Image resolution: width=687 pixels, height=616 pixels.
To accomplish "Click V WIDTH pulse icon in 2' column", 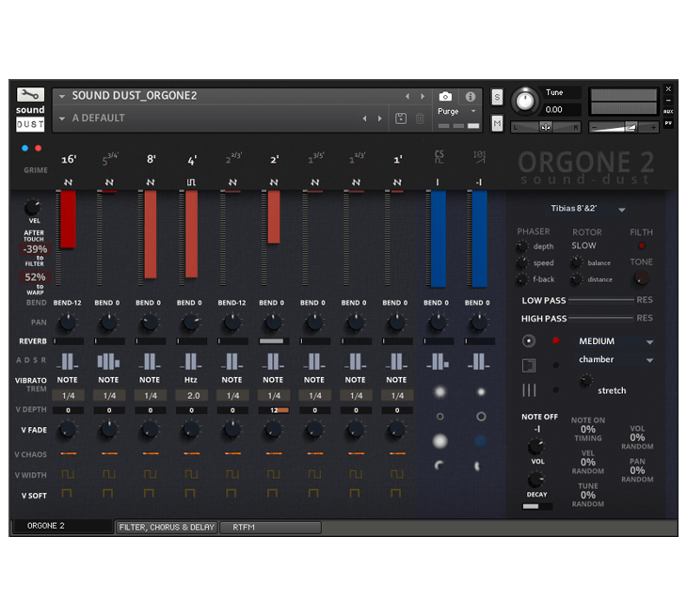I will [274, 474].
